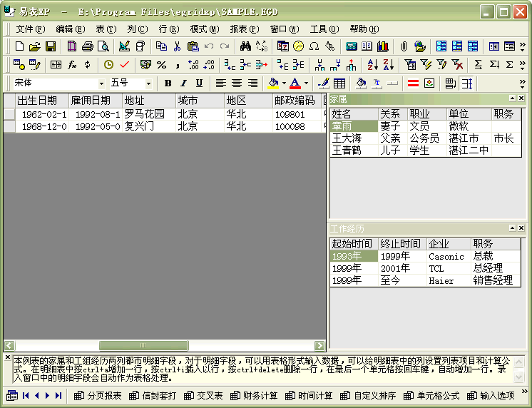Open the 分页报表 sheet tab
Screen dimensions: 532x408
point(98,396)
